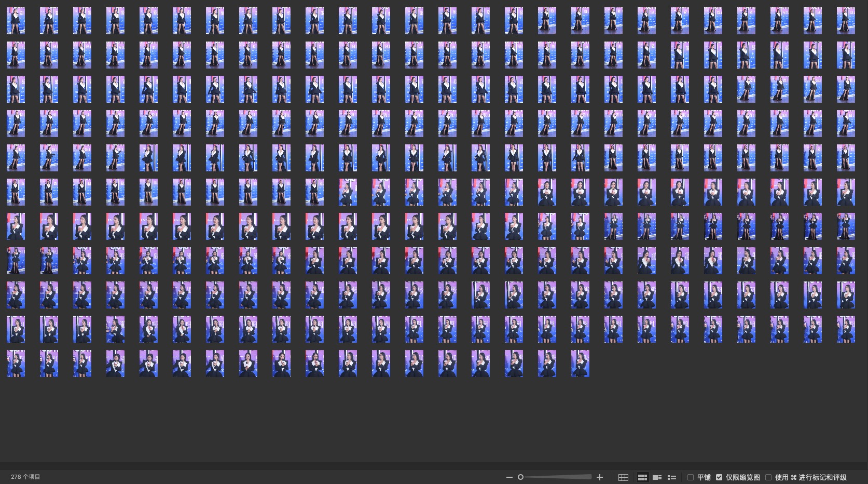Select the first thumbnail in the top row

[x=16, y=21]
